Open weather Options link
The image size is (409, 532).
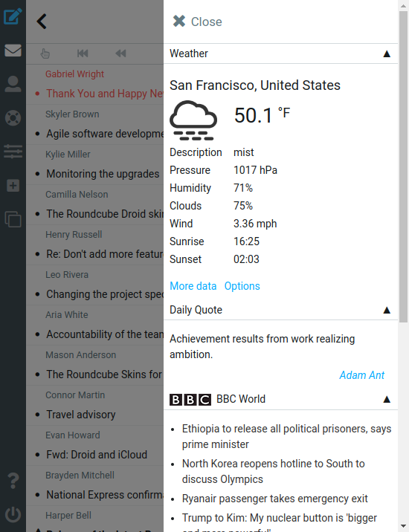[242, 286]
